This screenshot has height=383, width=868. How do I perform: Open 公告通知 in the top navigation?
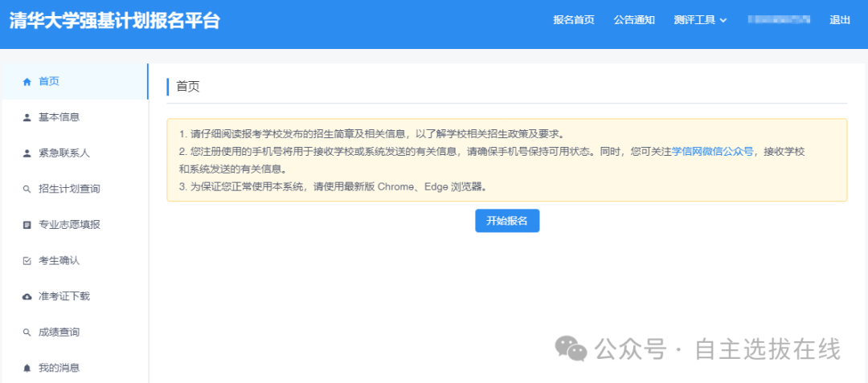[x=634, y=20]
